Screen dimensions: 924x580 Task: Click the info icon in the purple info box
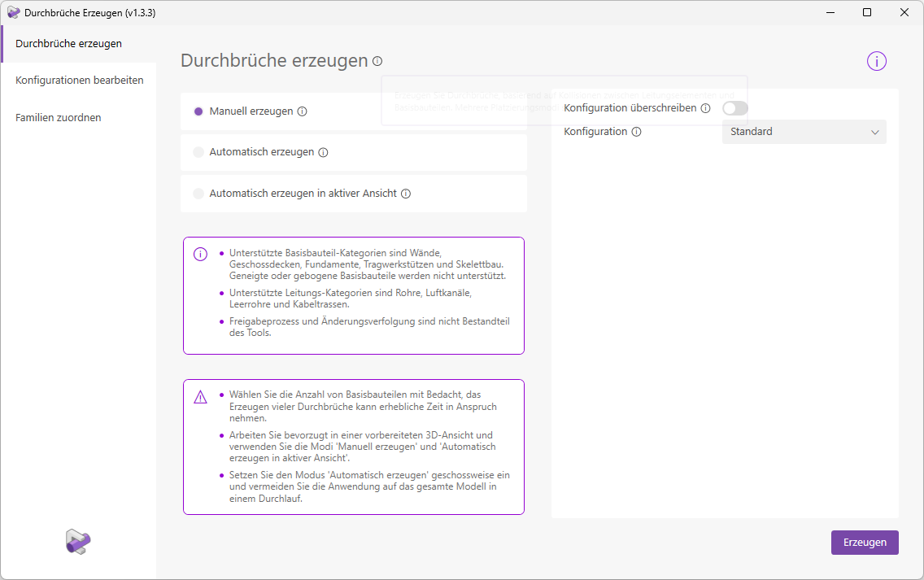pos(200,255)
